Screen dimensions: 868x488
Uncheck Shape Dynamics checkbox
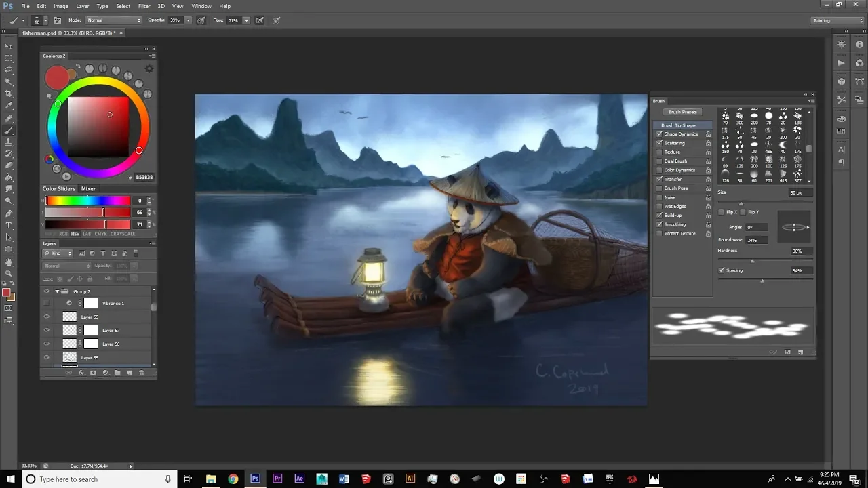pyautogui.click(x=659, y=134)
